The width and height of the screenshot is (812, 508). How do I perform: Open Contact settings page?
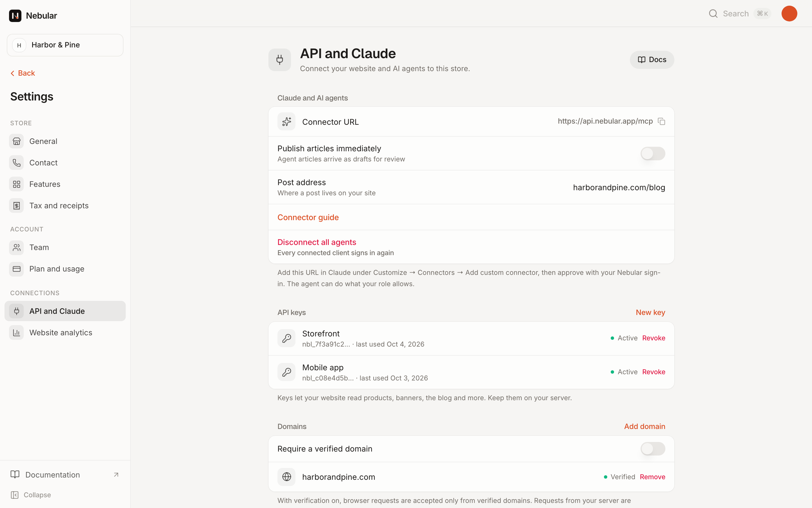(x=65, y=163)
